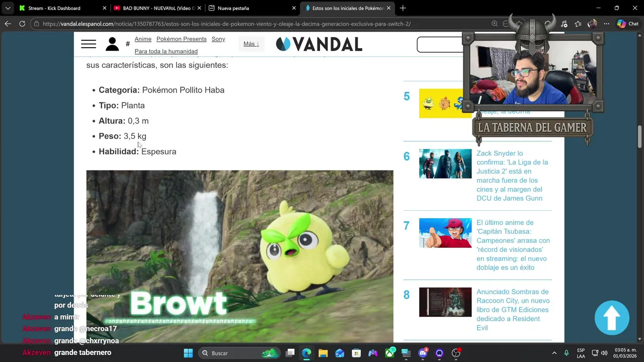Open the Anime topic link
644x362 pixels.
143,39
